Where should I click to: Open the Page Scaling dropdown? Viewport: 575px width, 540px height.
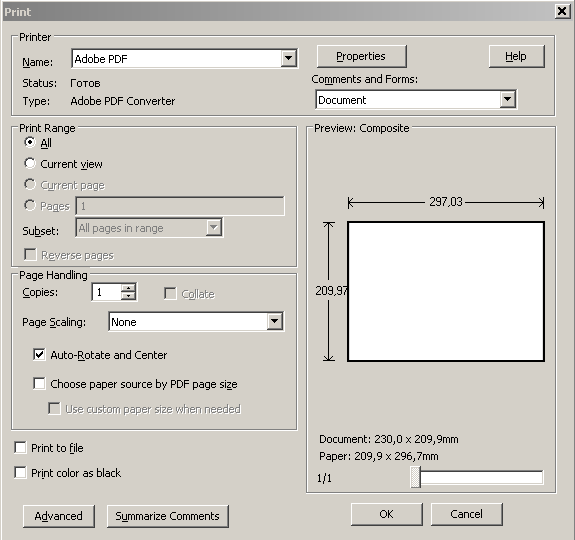pos(275,322)
